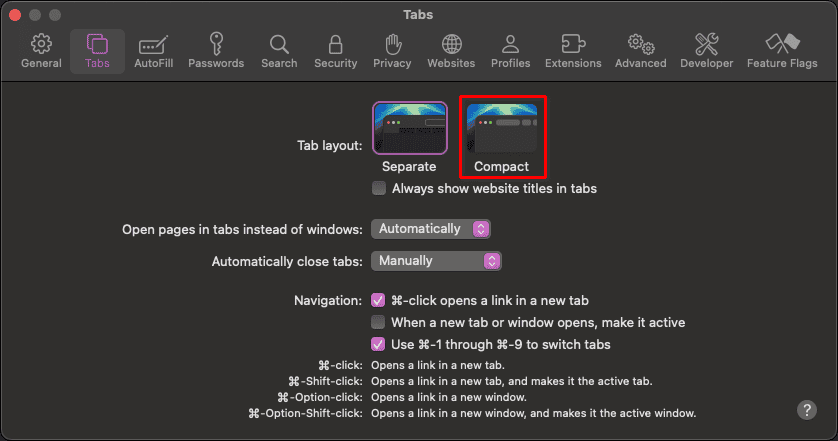Switch to AutoFill preferences
Viewport: 838px width, 441px height.
(153, 51)
